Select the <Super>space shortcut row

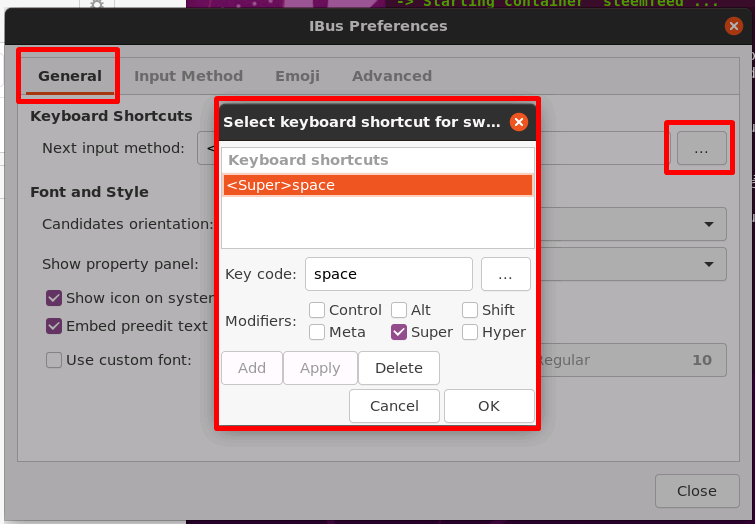tap(378, 185)
